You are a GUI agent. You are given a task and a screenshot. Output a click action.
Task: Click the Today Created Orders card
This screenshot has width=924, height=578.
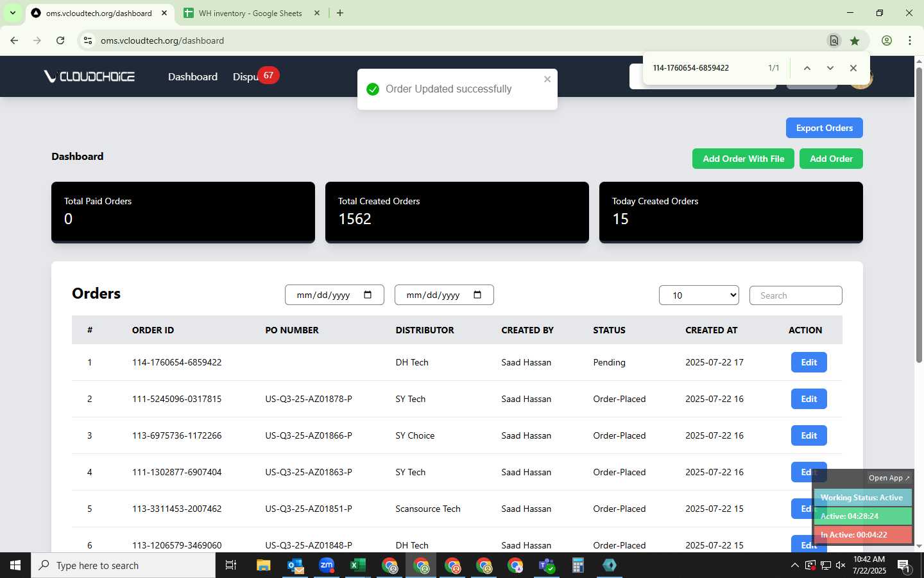(731, 212)
